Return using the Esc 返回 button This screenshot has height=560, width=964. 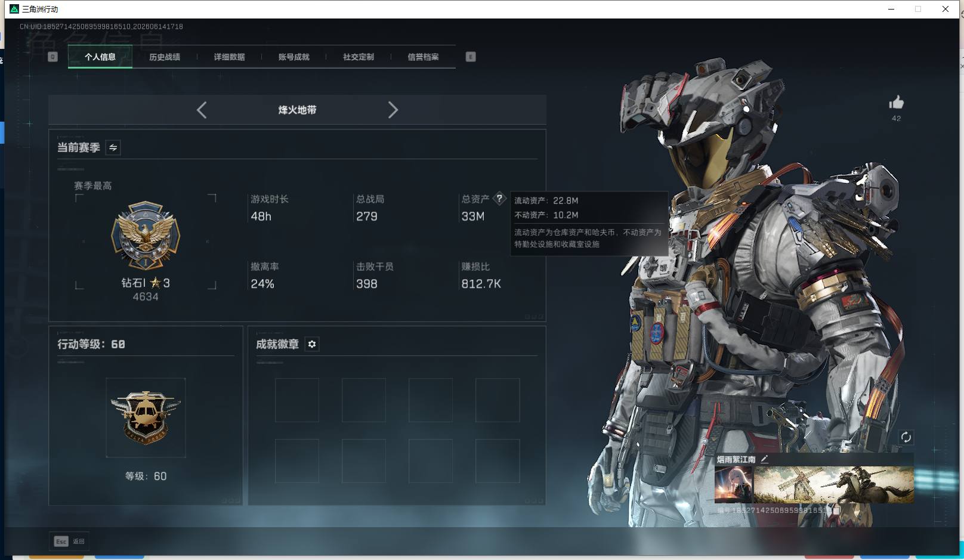[x=69, y=542]
